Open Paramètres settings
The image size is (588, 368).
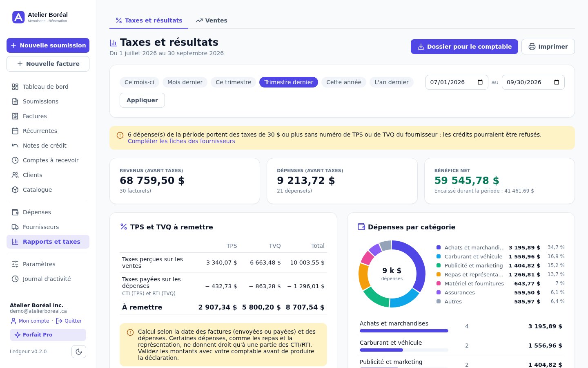48,264
